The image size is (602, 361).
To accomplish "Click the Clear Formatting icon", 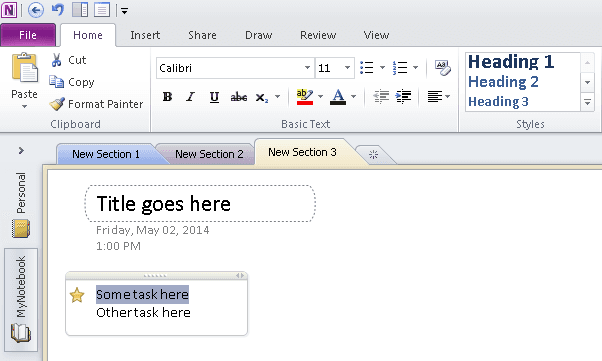I will click(442, 68).
